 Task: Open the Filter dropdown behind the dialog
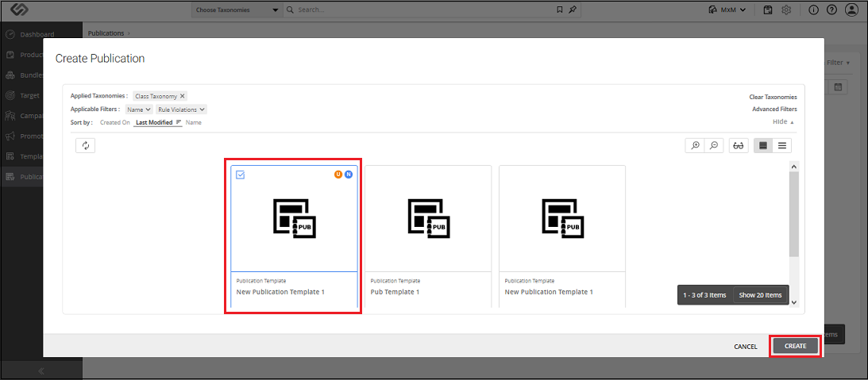tap(838, 63)
